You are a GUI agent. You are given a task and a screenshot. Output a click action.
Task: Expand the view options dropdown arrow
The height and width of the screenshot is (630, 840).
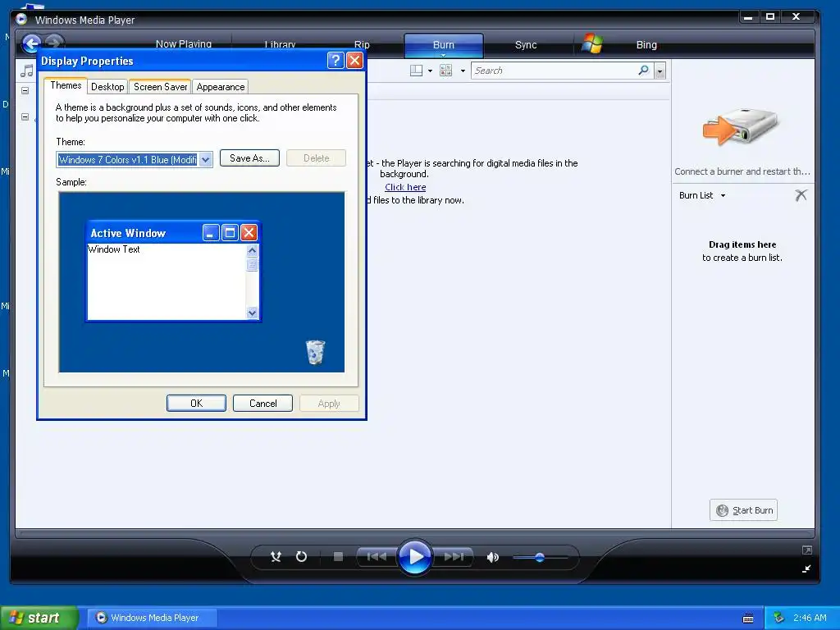point(463,71)
